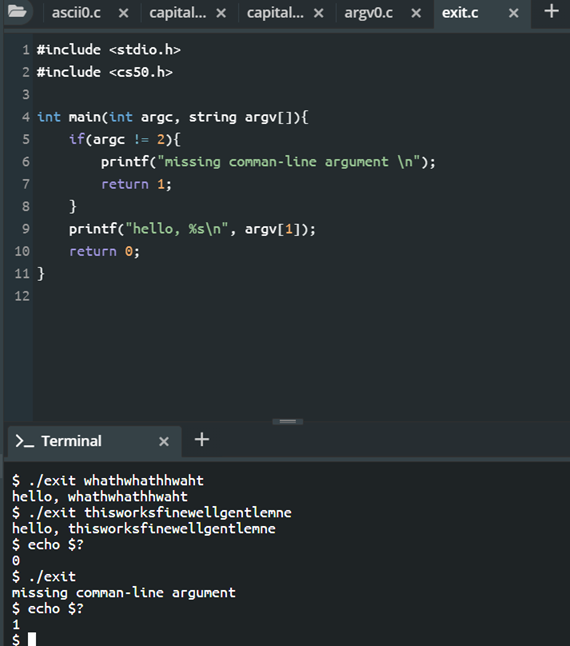
Task: Click the pane divider handle above Terminal
Action: [x=287, y=421]
